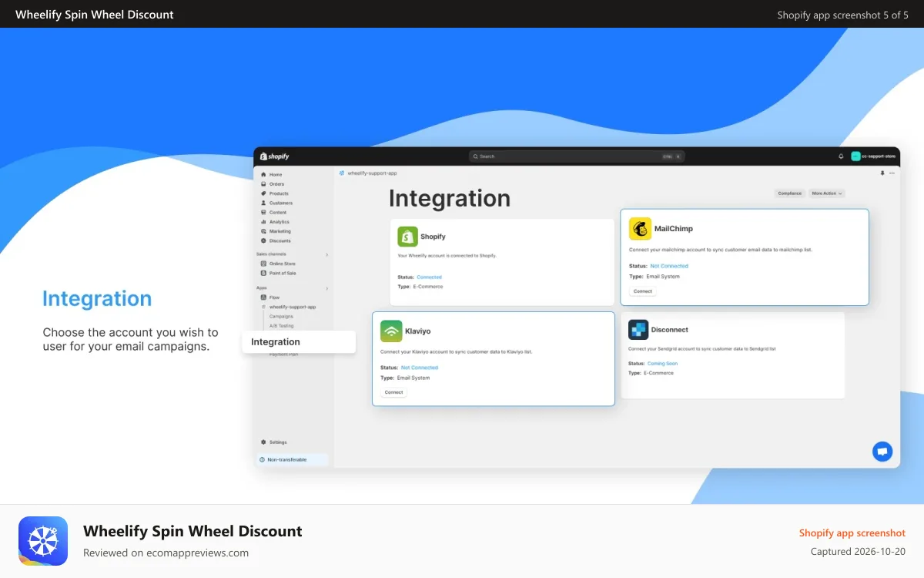Click the Compliance button
Viewport: 924px width, 578px height.
tap(790, 193)
